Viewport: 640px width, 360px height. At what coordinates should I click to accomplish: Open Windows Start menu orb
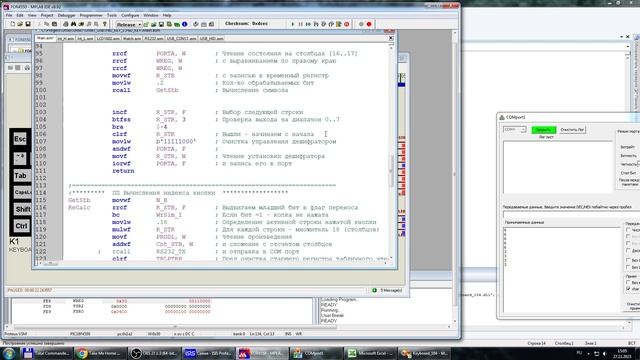coord(9,353)
